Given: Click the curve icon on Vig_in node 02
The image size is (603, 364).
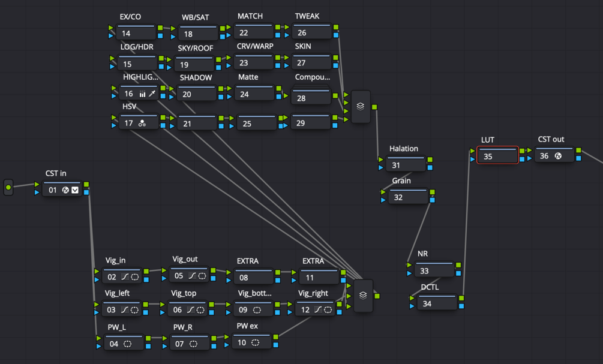Looking at the screenshot, I should click(125, 276).
